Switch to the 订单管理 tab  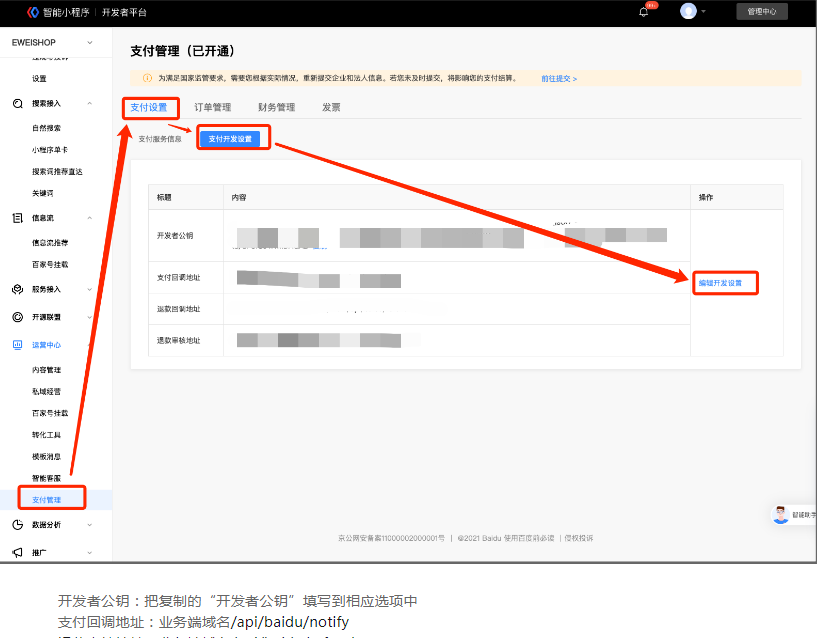pos(212,107)
